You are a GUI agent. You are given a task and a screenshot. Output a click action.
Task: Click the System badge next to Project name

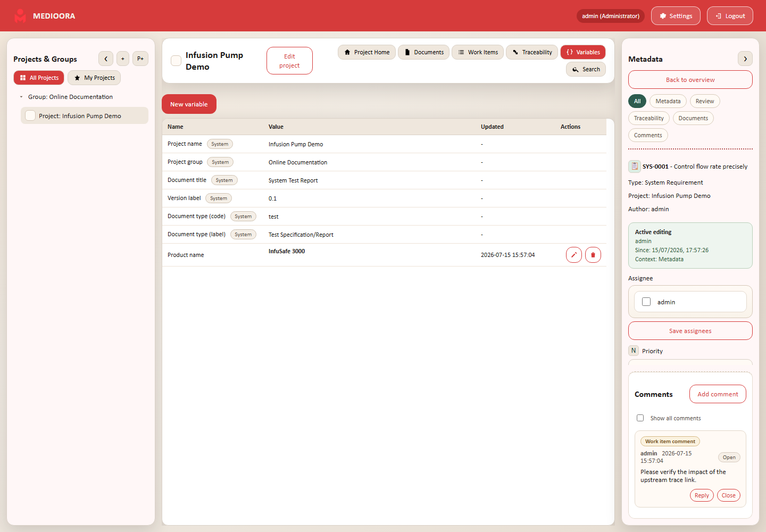coord(220,144)
